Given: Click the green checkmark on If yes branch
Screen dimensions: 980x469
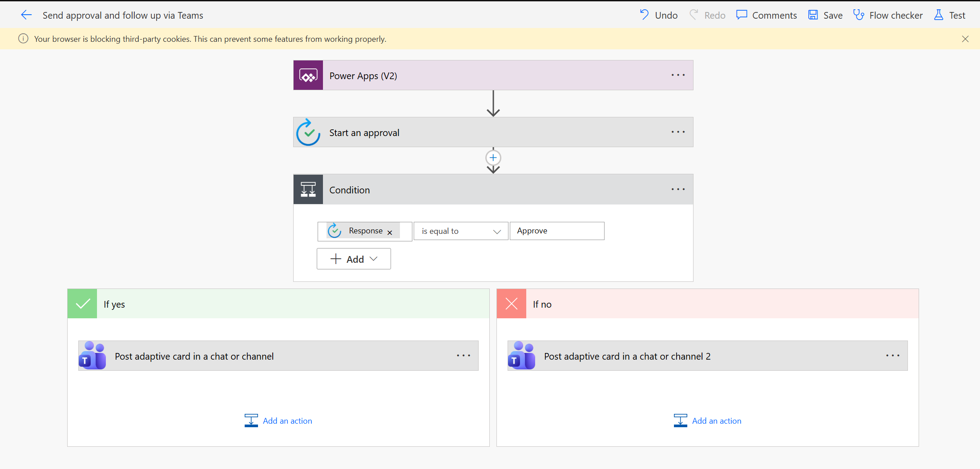Looking at the screenshot, I should click(82, 303).
